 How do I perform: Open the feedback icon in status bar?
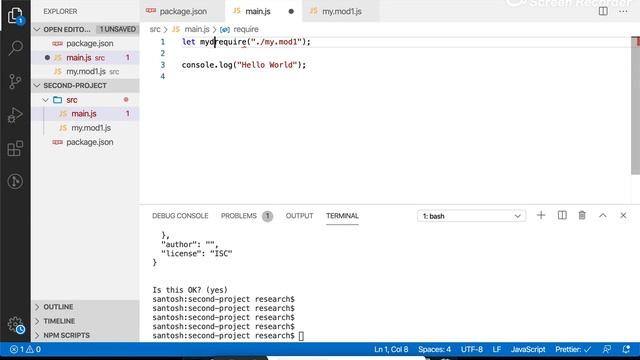(x=607, y=349)
